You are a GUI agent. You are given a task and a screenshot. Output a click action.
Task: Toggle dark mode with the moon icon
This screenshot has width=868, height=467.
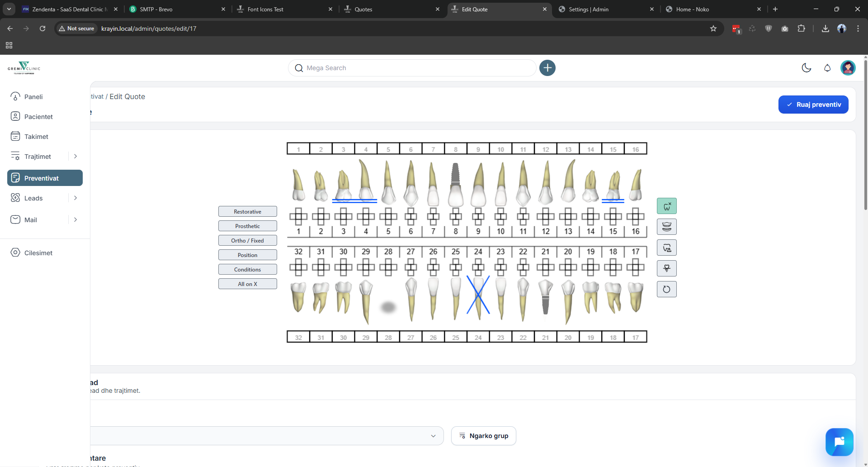pyautogui.click(x=806, y=68)
